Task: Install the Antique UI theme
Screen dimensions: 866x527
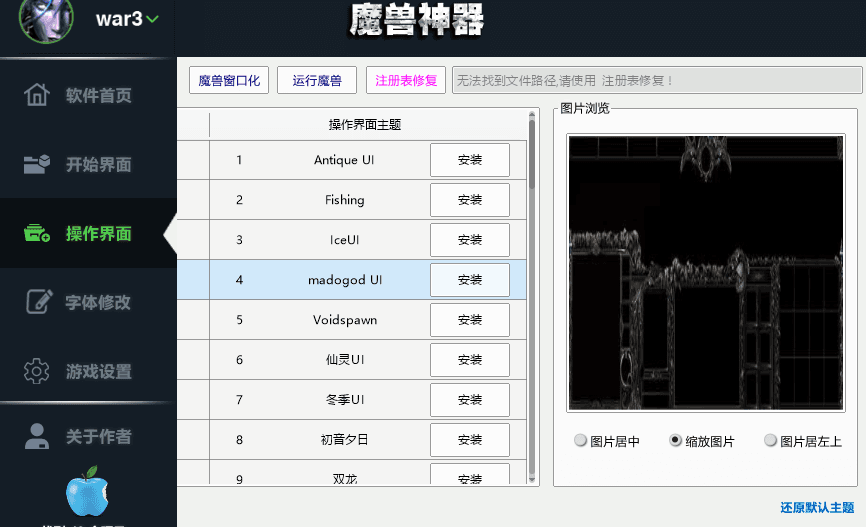Action: [469, 160]
